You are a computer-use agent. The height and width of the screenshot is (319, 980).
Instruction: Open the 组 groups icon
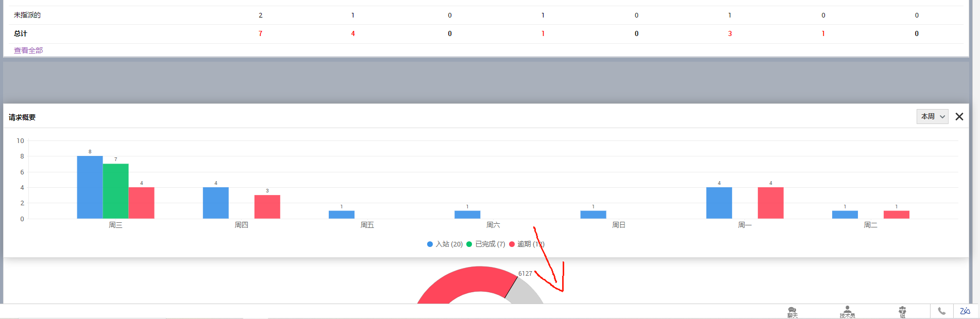coord(902,312)
